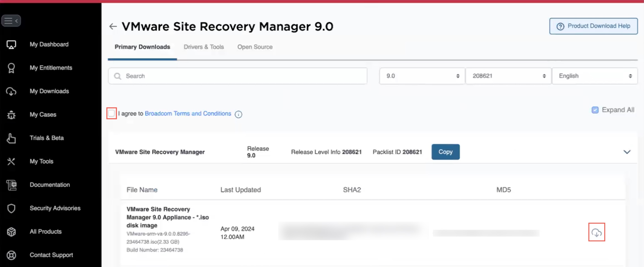Click the Trials & Beta sidebar icon
The image size is (644, 267).
tap(11, 138)
